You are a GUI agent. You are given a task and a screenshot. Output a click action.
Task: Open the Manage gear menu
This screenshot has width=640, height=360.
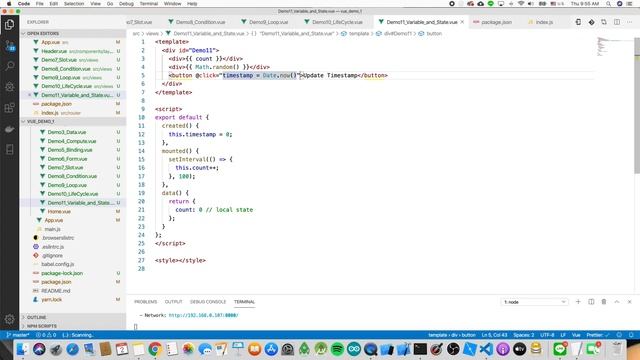click(x=9, y=319)
